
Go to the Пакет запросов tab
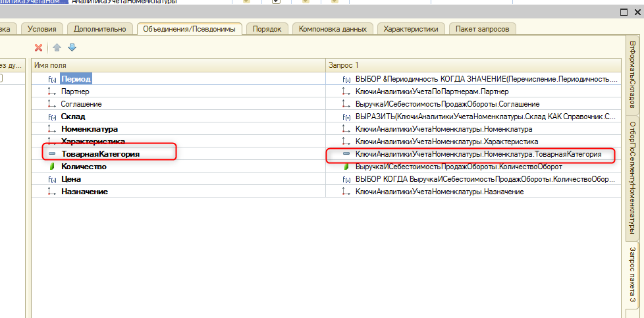pyautogui.click(x=482, y=29)
